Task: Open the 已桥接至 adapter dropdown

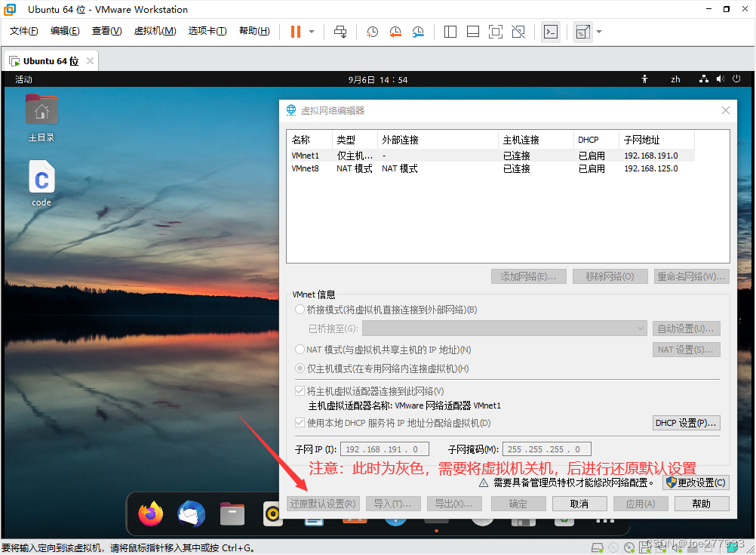Action: click(x=504, y=328)
